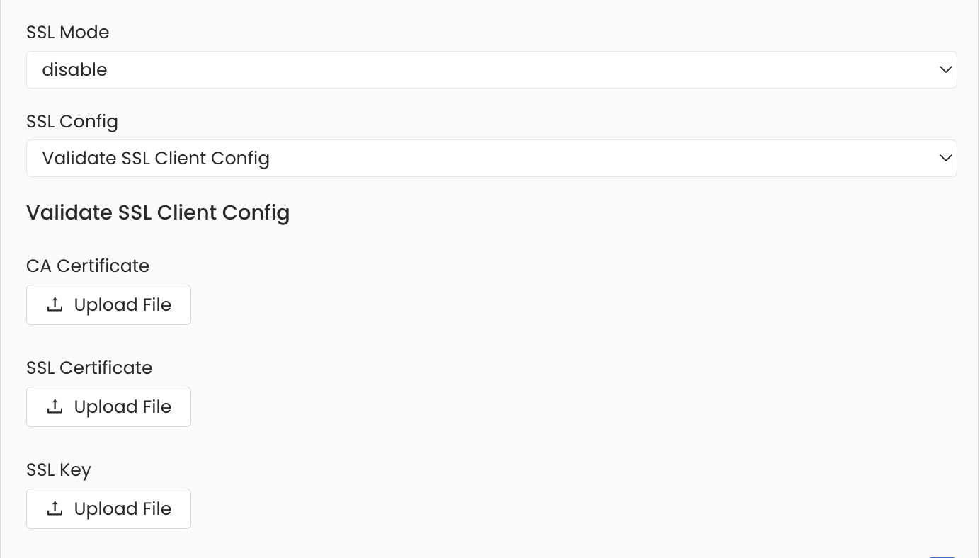This screenshot has width=980, height=558.
Task: Select the SSL Mode field labeled disable
Action: click(491, 69)
